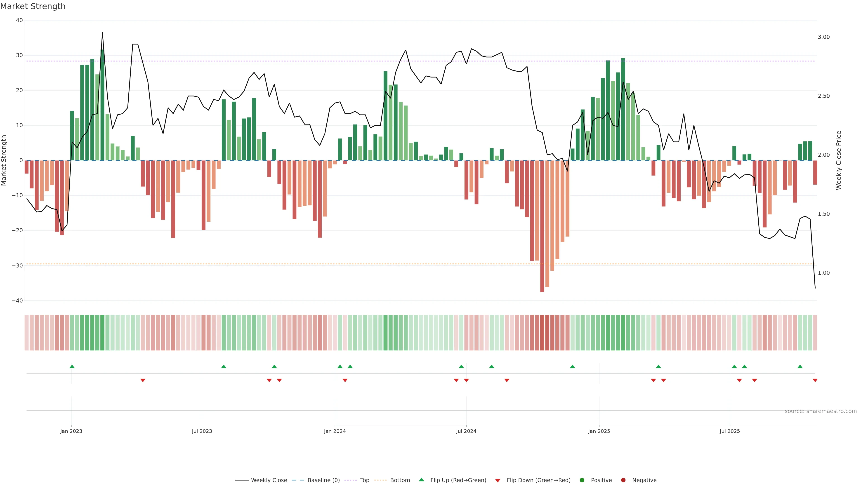Click the last red flip-down triangle at far right

point(815,380)
